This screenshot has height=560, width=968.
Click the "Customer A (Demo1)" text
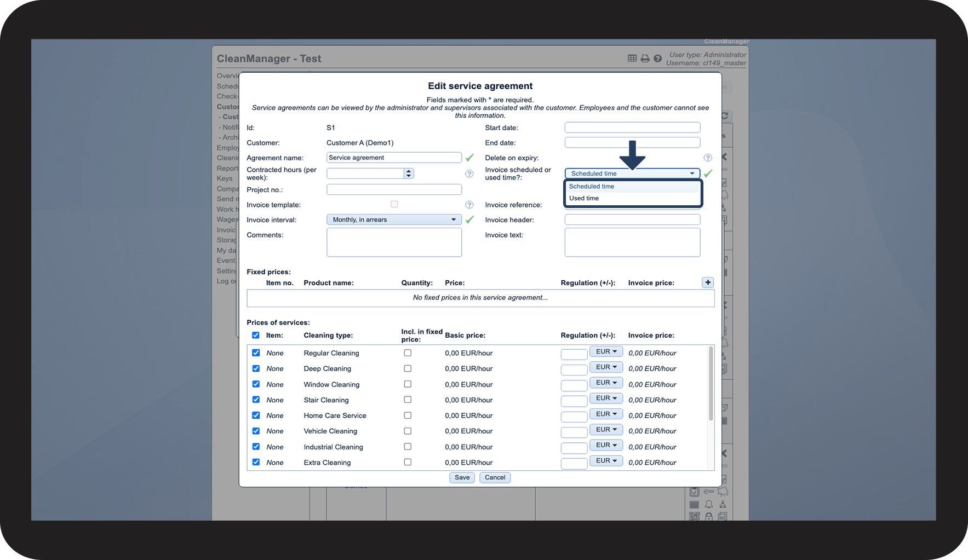click(x=360, y=143)
